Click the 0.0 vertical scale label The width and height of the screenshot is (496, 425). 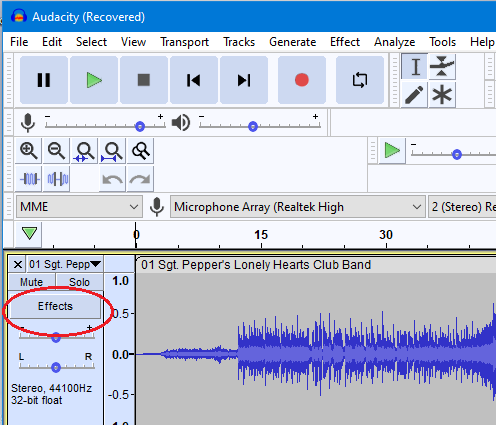[120, 355]
